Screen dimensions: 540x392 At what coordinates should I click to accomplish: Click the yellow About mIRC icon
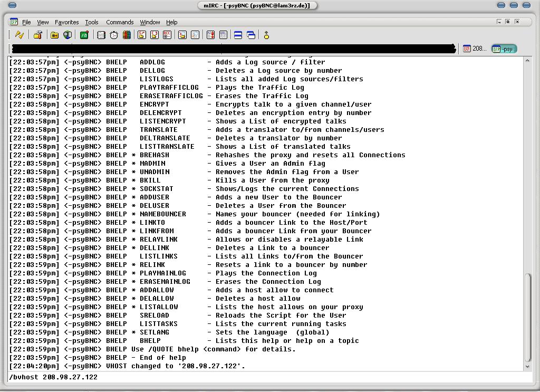coord(266,35)
